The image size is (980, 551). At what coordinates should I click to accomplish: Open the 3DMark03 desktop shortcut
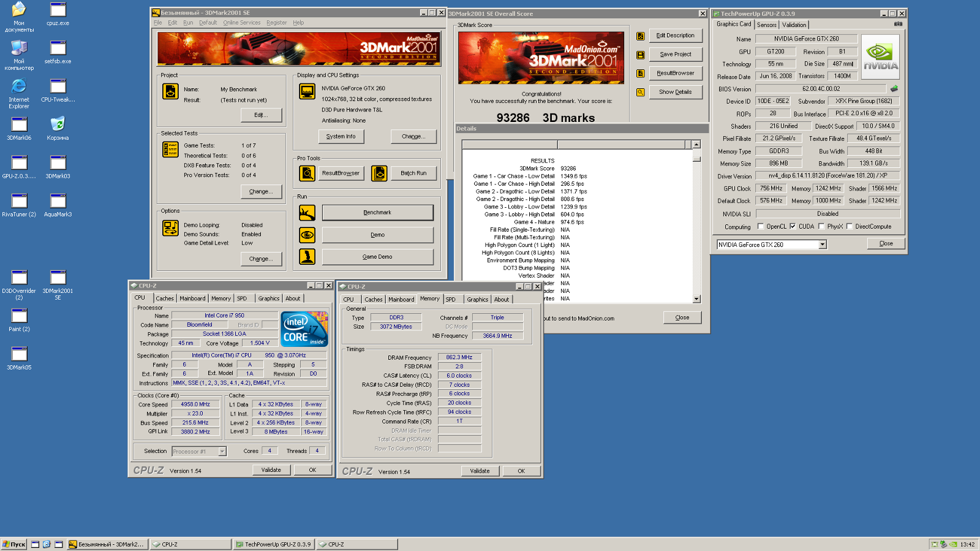[x=58, y=167]
